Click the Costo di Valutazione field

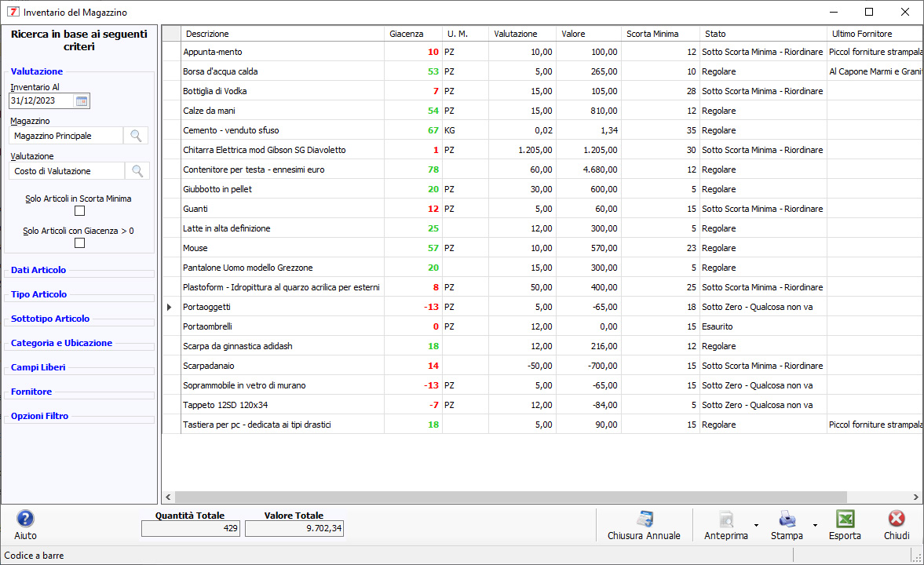pyautogui.click(x=68, y=171)
